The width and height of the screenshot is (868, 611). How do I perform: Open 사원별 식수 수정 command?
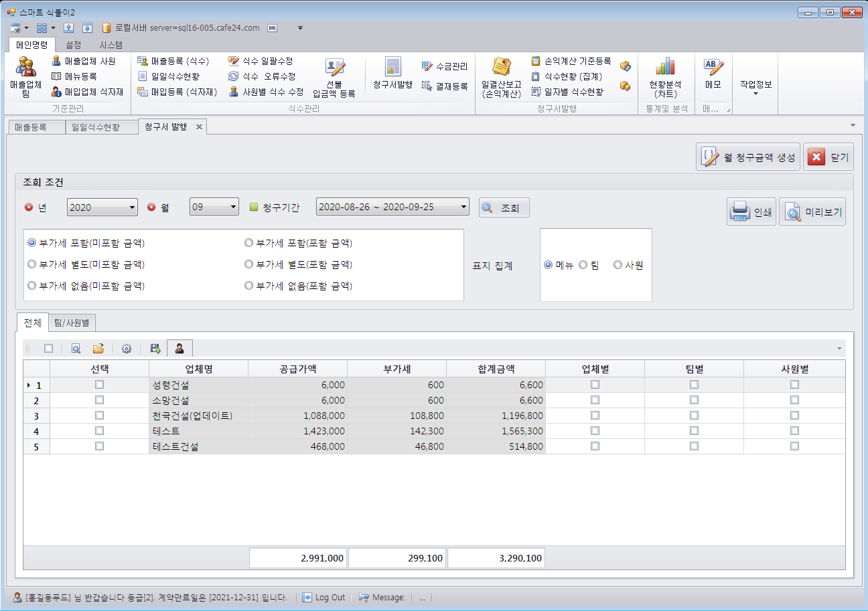[x=267, y=92]
